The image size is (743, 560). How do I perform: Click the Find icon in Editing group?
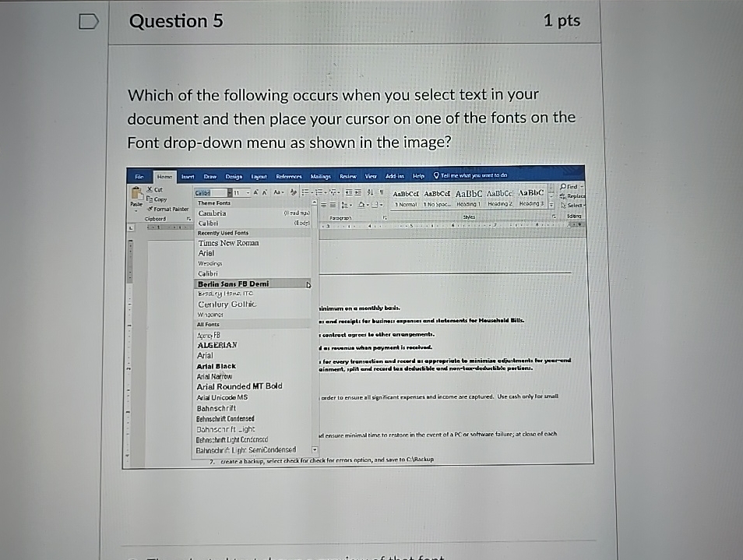[x=569, y=186]
